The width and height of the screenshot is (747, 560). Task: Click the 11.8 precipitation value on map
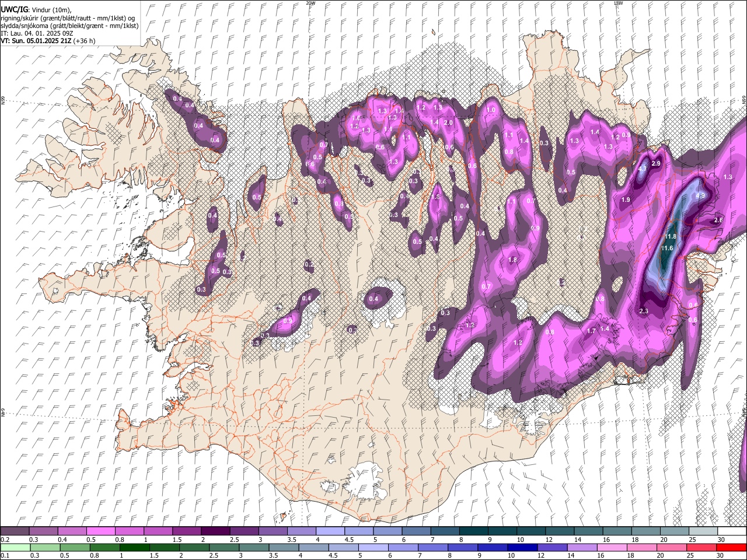[x=671, y=236]
